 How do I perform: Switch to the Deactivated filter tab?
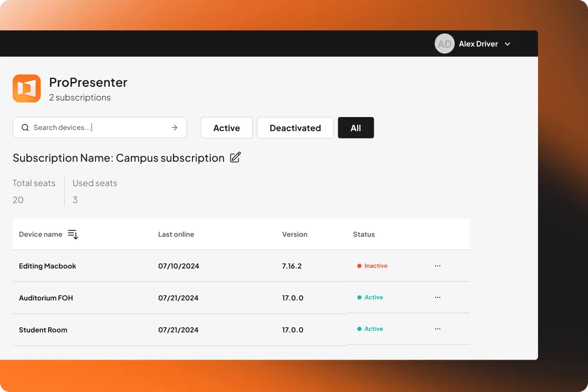click(x=295, y=127)
